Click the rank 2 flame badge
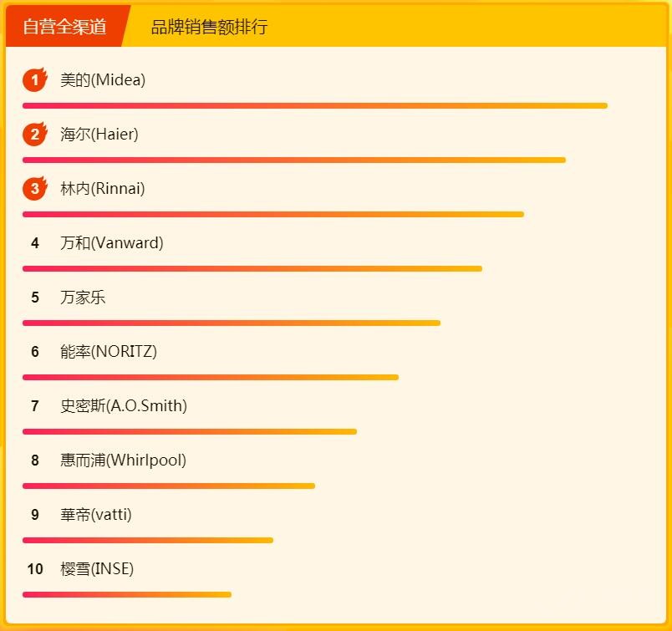672x631 pixels. [x=34, y=135]
